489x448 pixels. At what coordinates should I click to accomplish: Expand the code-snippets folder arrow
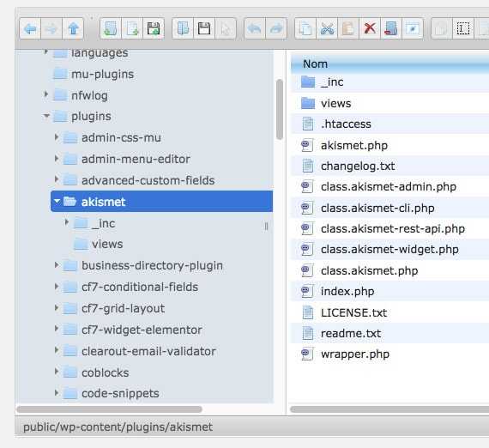coord(57,392)
